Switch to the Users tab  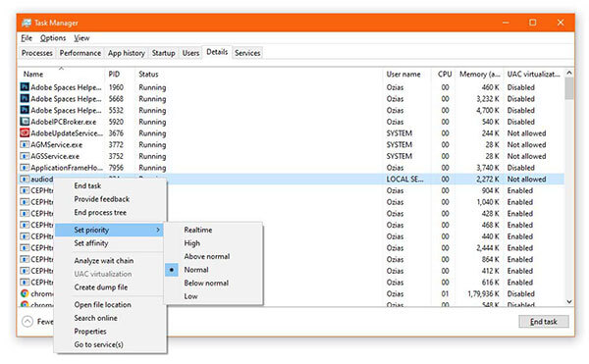click(x=190, y=53)
